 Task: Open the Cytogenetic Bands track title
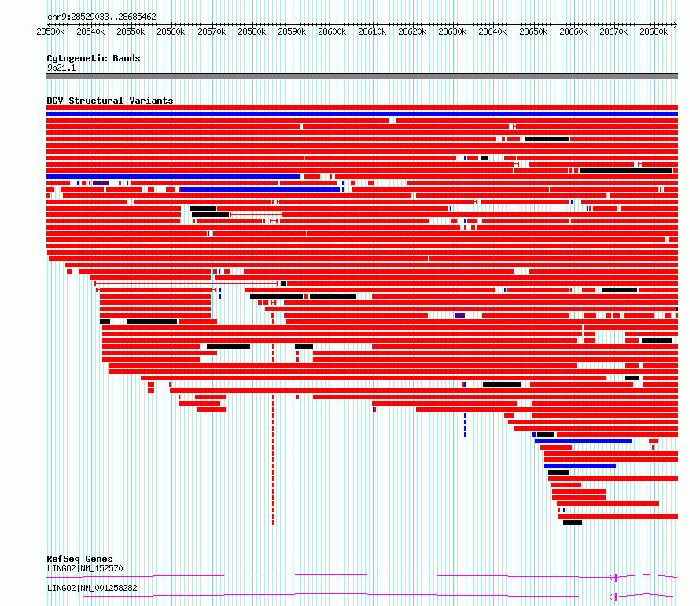pos(94,58)
